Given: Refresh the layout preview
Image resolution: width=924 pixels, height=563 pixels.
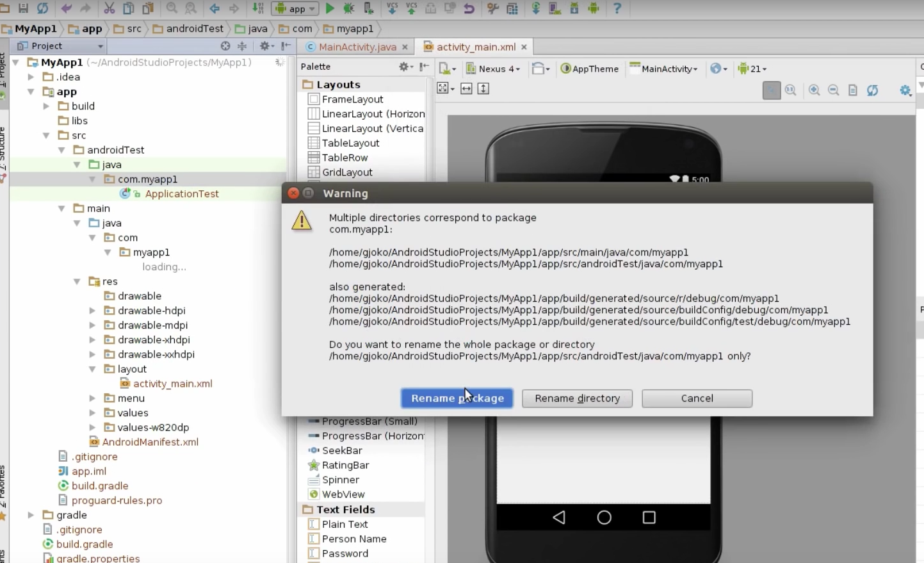Looking at the screenshot, I should coord(872,90).
